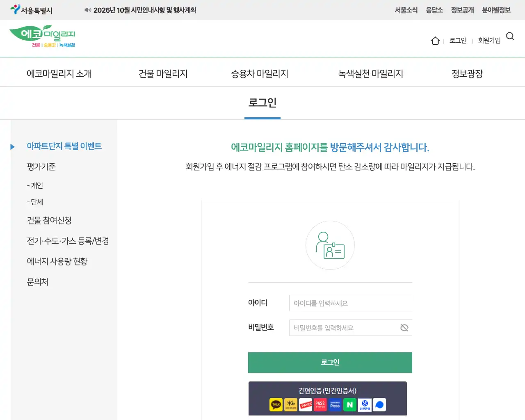The width and height of the screenshot is (525, 420).
Task: Click the Eco Mileage logo
Action: (42, 36)
